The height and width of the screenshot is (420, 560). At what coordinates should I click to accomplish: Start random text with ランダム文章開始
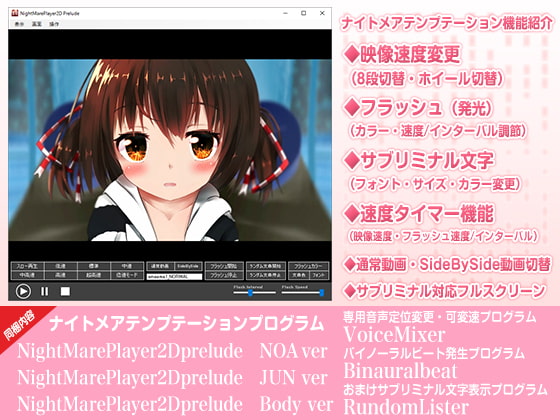coord(266,266)
